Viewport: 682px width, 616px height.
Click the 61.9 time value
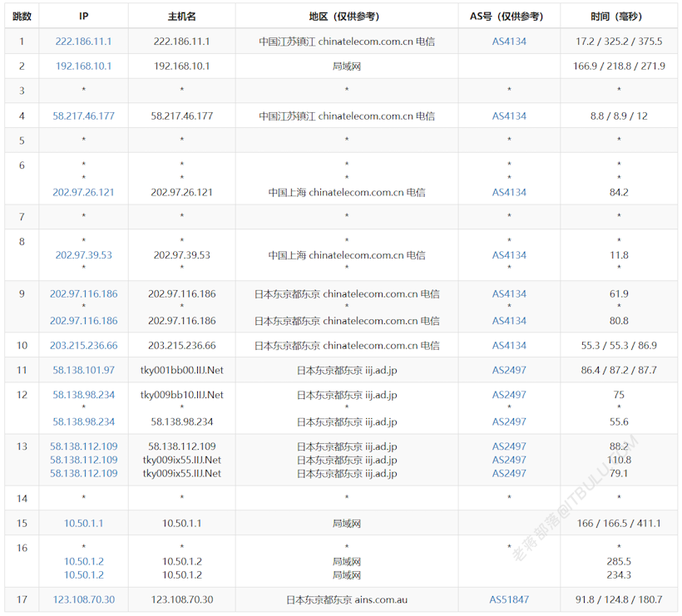(619, 293)
